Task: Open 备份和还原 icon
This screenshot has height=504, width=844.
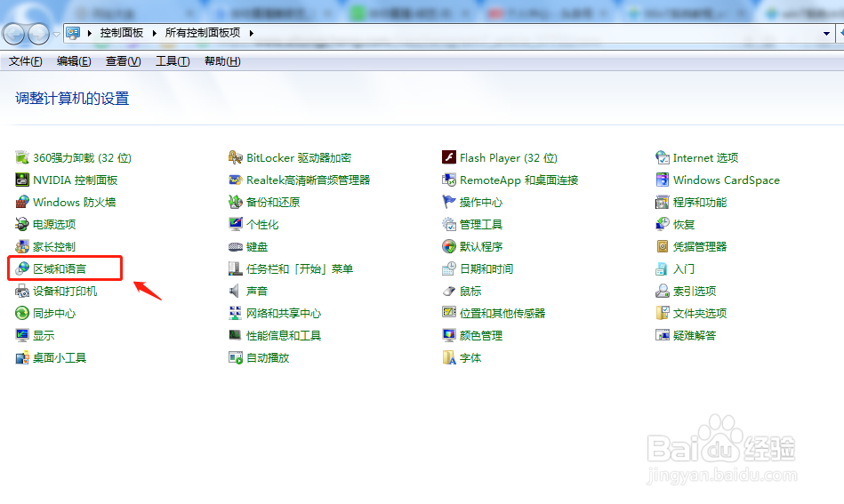Action: [x=235, y=203]
